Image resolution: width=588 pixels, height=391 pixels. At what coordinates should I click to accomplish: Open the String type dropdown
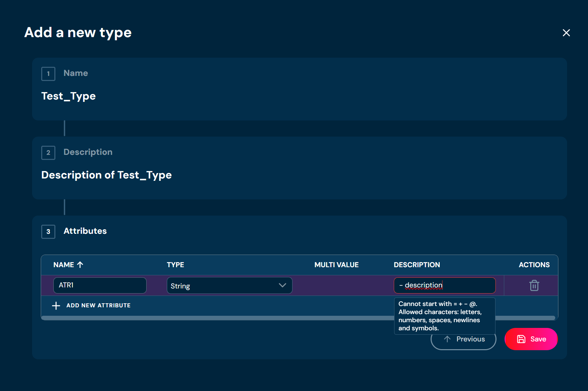click(229, 285)
